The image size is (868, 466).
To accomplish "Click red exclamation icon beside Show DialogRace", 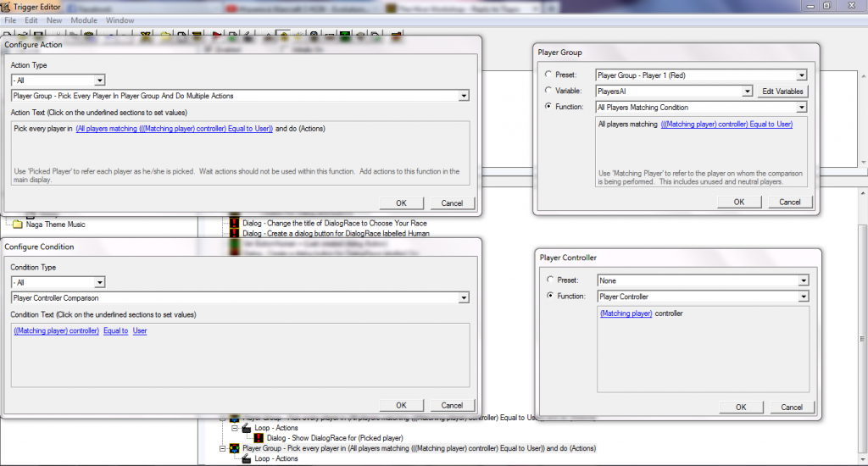I will click(259, 438).
